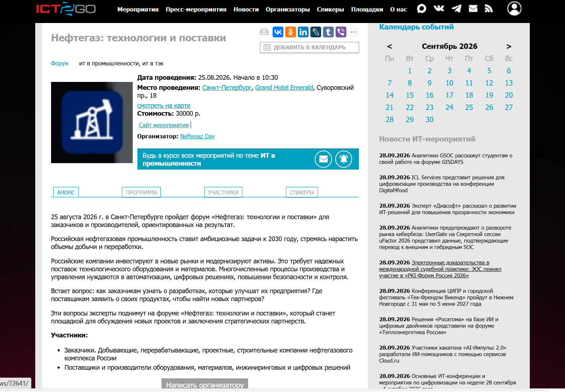Share the event via Viber
The width and height of the screenshot is (565, 392).
341,32
